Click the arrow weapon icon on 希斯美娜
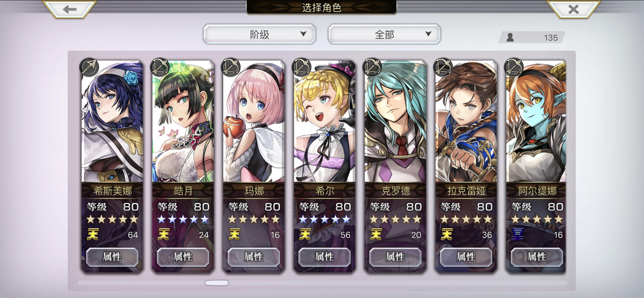The image size is (644, 298). pos(89,67)
